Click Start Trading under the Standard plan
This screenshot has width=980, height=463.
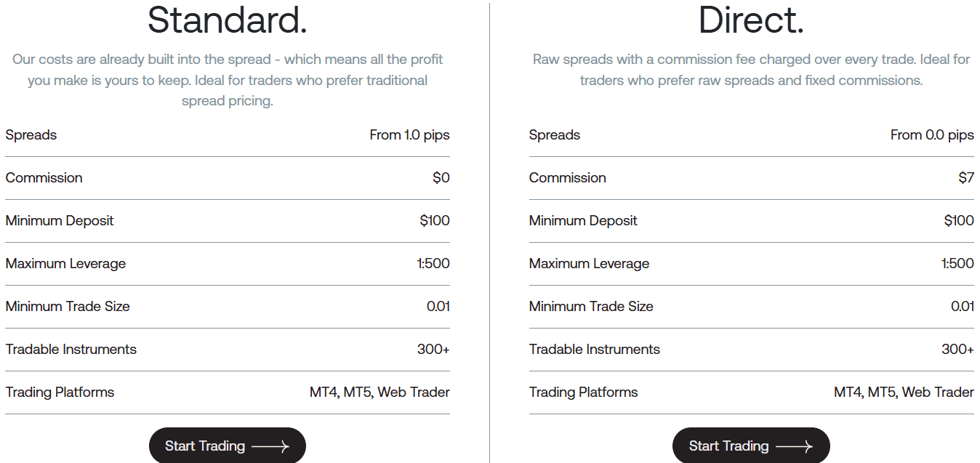pyautogui.click(x=227, y=446)
